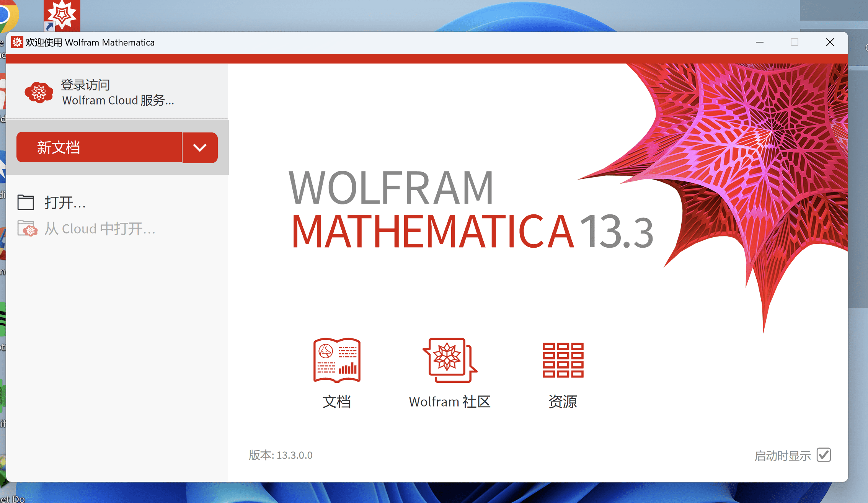Toggle the 启动时显示 checkbox
Viewport: 868px width, 503px height.
point(823,455)
